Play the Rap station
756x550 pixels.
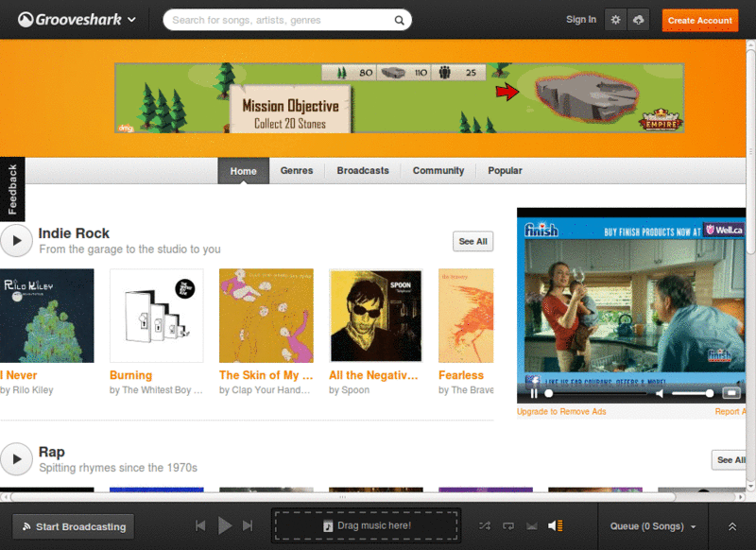[16, 459]
